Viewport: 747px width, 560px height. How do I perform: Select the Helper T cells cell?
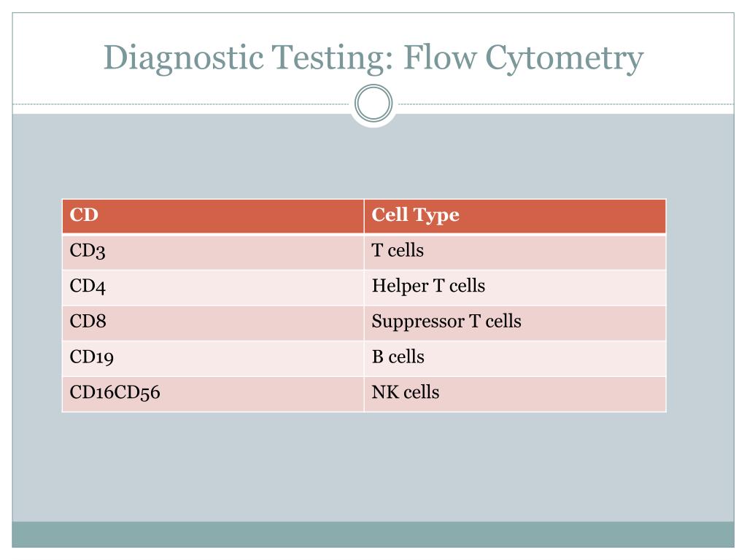tap(515, 287)
